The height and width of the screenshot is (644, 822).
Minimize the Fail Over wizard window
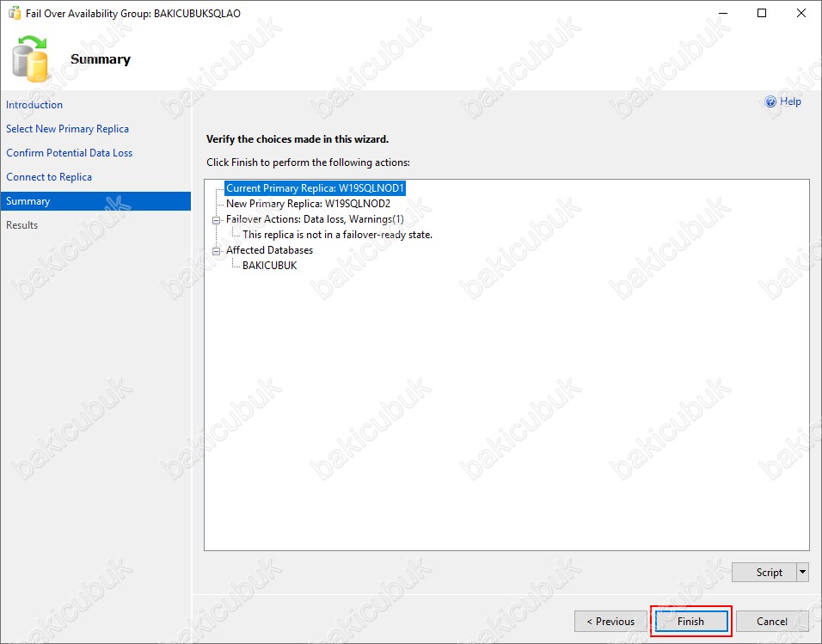tap(723, 13)
